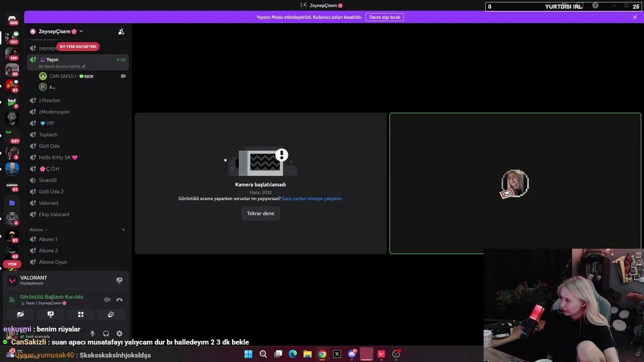Join the Ekip Valorant voice channel
The image size is (644, 362).
(x=78, y=214)
